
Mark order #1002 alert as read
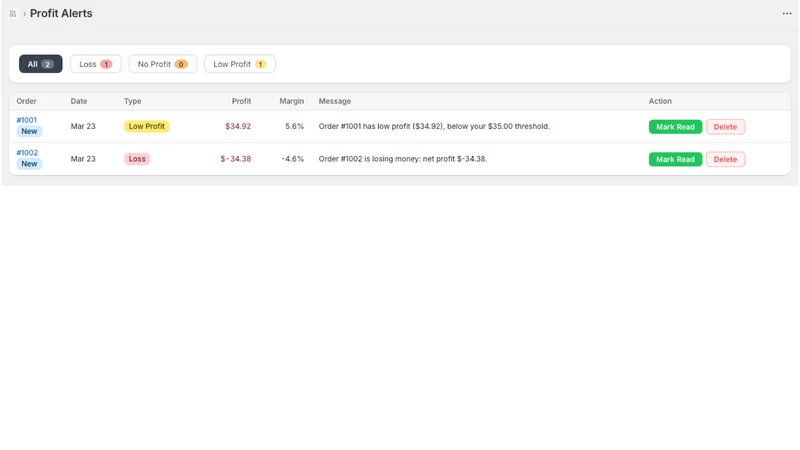click(675, 159)
